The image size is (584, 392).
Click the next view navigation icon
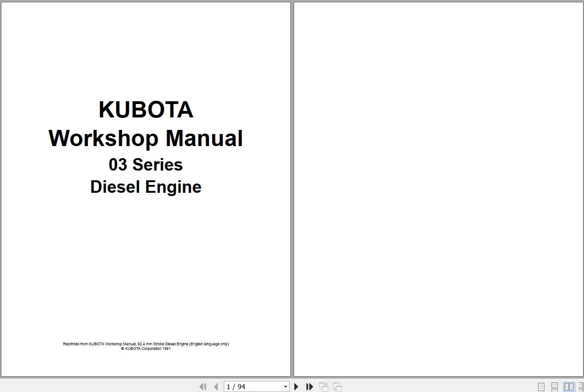pyautogui.click(x=338, y=387)
